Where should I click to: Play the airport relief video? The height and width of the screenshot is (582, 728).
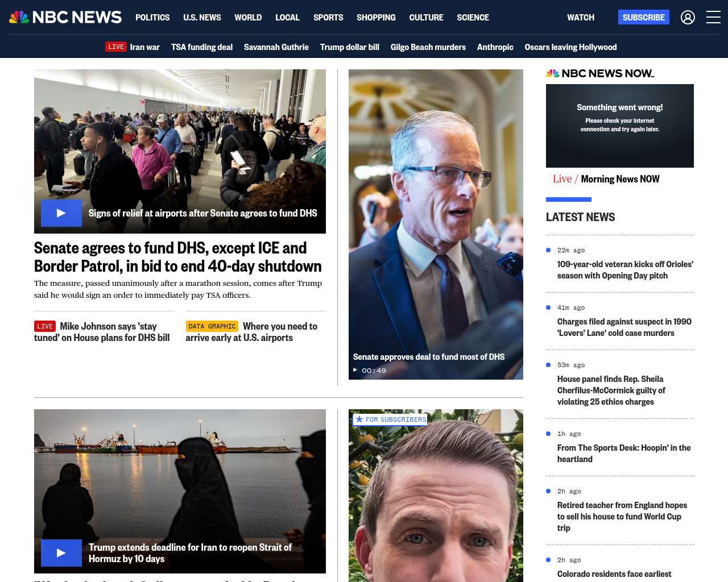coord(61,213)
